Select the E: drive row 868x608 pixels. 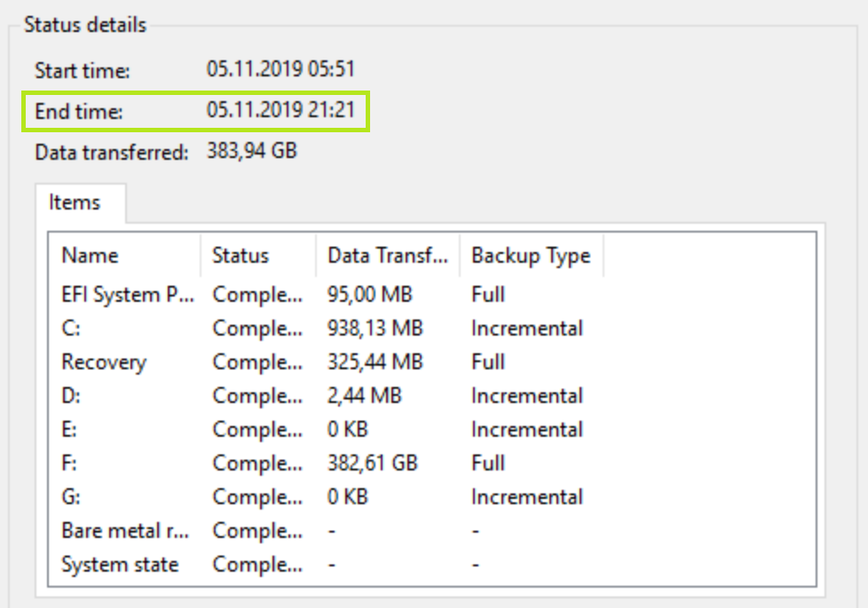pyautogui.click(x=70, y=430)
